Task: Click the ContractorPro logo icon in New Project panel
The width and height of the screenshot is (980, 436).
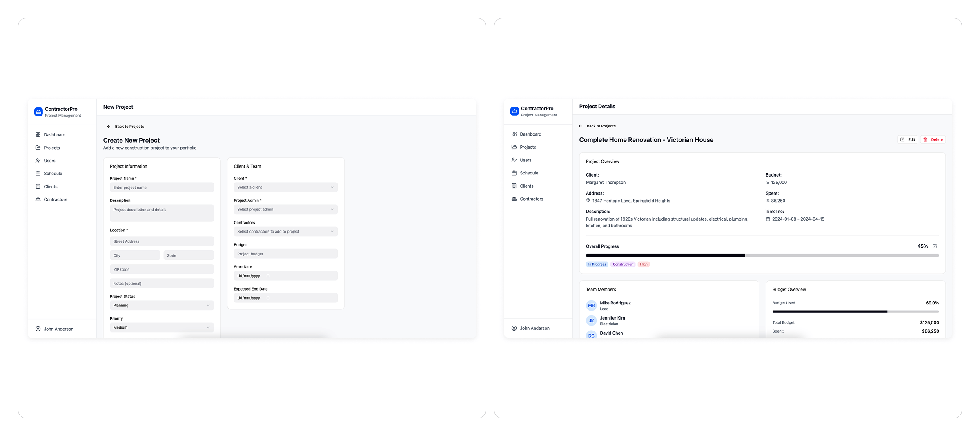Action: click(38, 112)
